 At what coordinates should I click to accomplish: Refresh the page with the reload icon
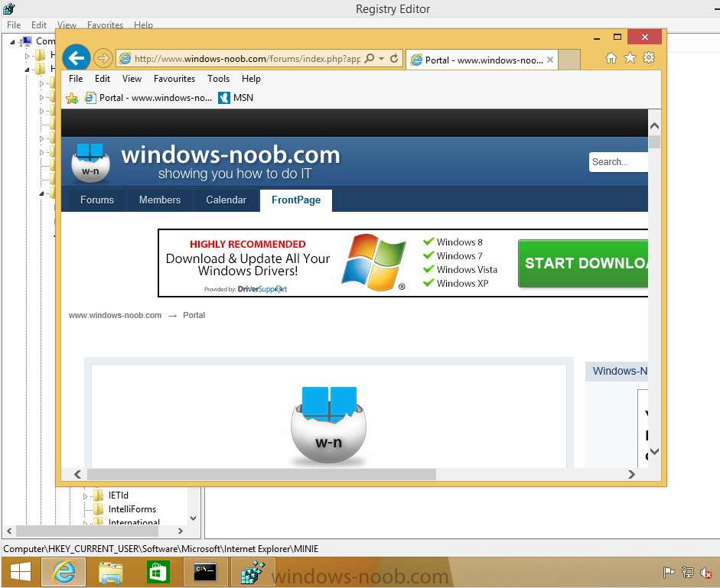point(394,58)
